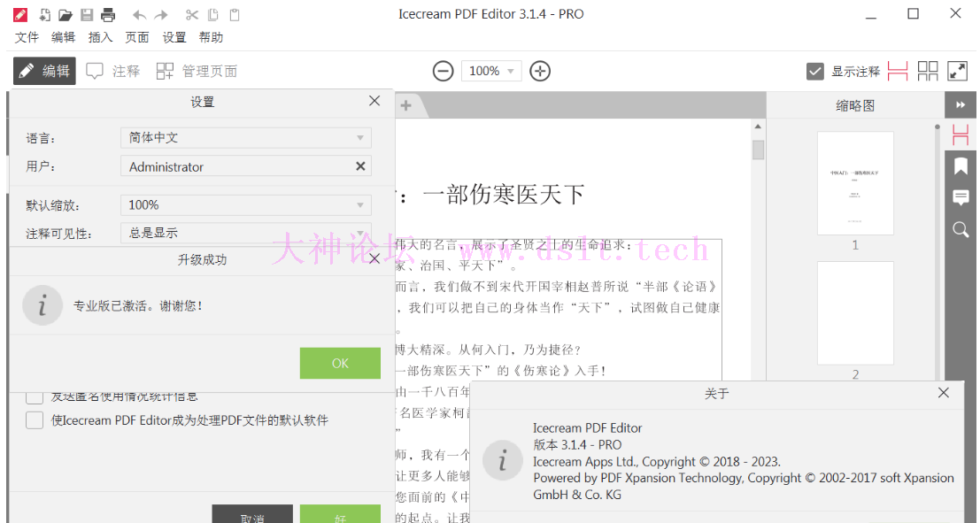Zoom in with the plus circle icon
The width and height of the screenshot is (980, 523).
(x=540, y=71)
